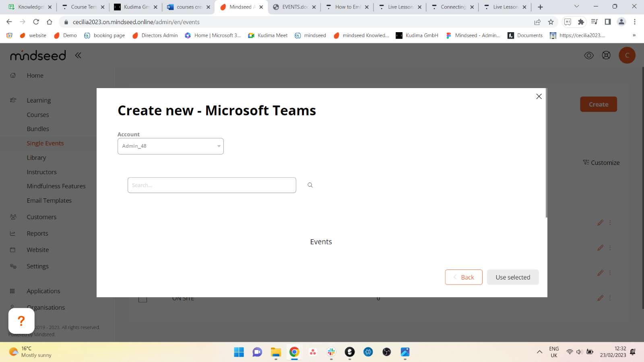Switch to the Connecting browser tab
Viewport: 644px width, 362px height.
452,7
